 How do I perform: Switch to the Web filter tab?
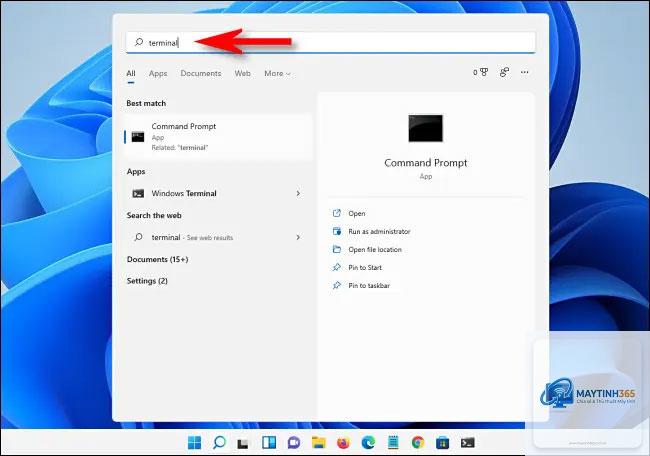[243, 73]
